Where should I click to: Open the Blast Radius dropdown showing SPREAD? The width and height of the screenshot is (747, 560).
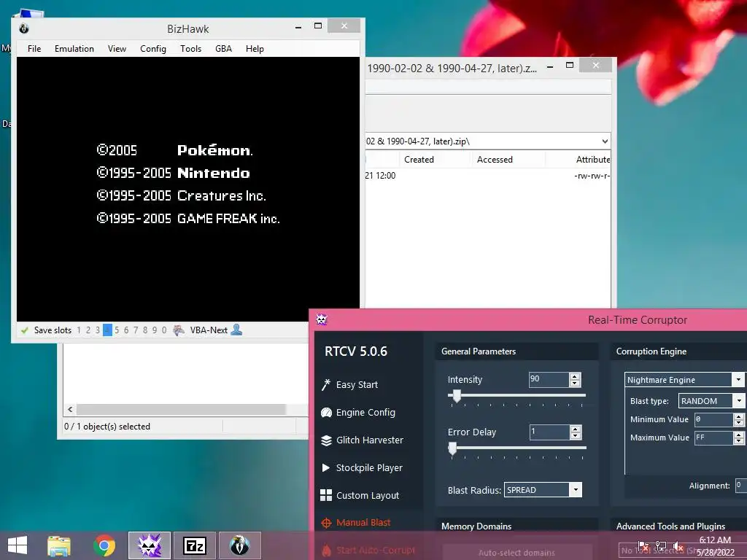(576, 489)
